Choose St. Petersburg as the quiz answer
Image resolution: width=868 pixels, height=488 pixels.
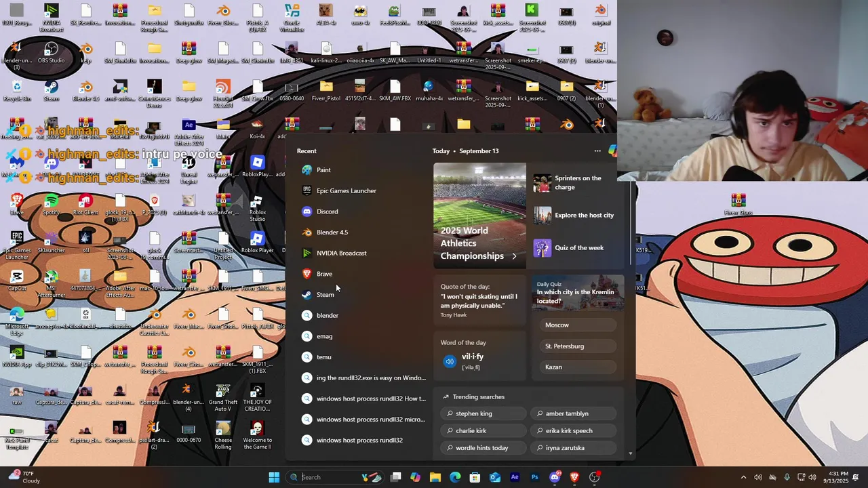click(578, 346)
